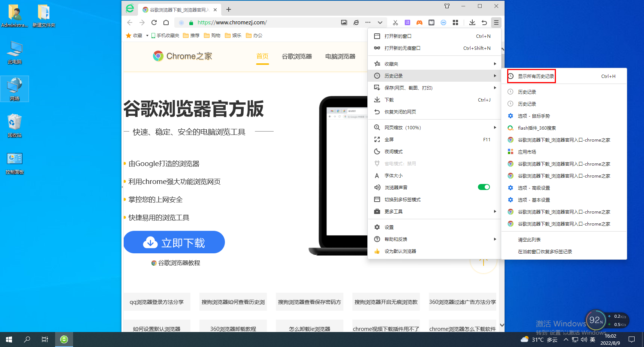Viewport: 644px width, 347px height.
Task: Open 字体大小 menu item
Action: coord(434,176)
